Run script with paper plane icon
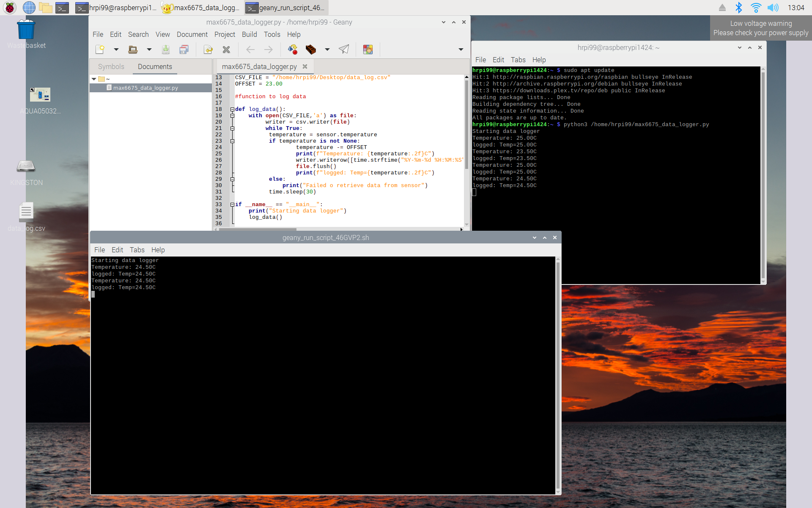 [x=344, y=50]
